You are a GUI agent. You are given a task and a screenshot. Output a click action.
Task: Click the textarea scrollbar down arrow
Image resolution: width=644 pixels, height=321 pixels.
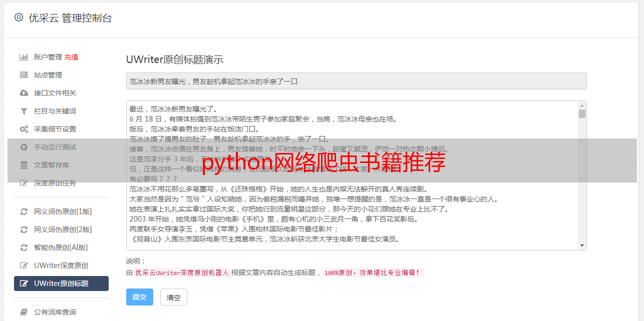582,245
